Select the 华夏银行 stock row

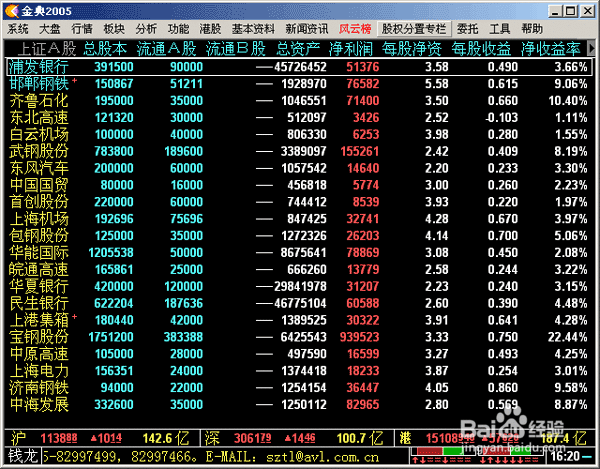(x=299, y=286)
